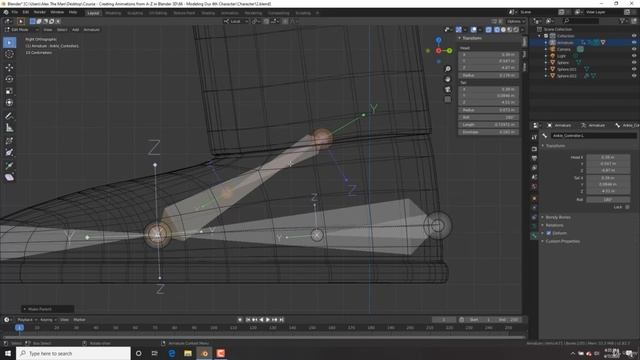This screenshot has height=360, width=640.
Task: Toggle the Lock checkbox under Roll
Action: 627,207
